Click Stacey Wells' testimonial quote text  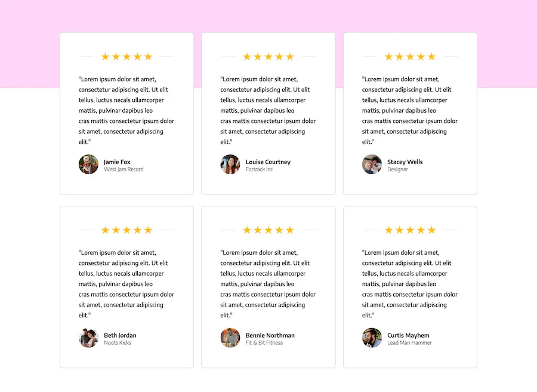(x=409, y=110)
